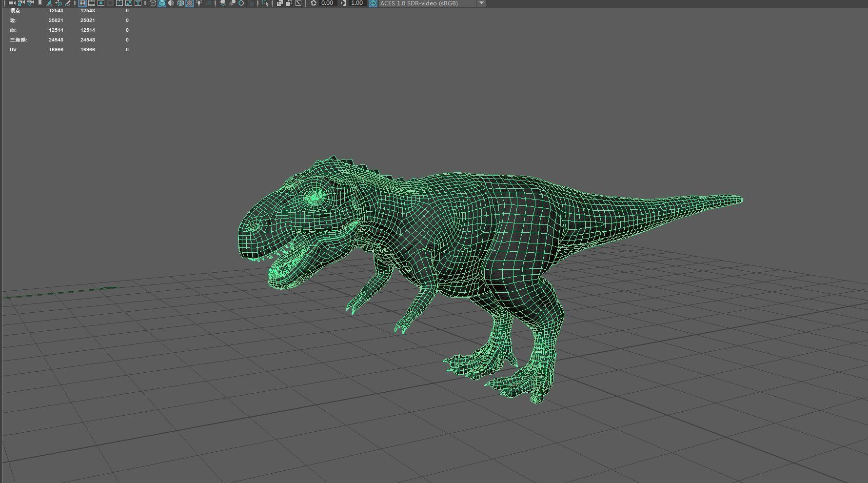
Task: Select the 2D Pan/Zoom icon
Action: 59,3
